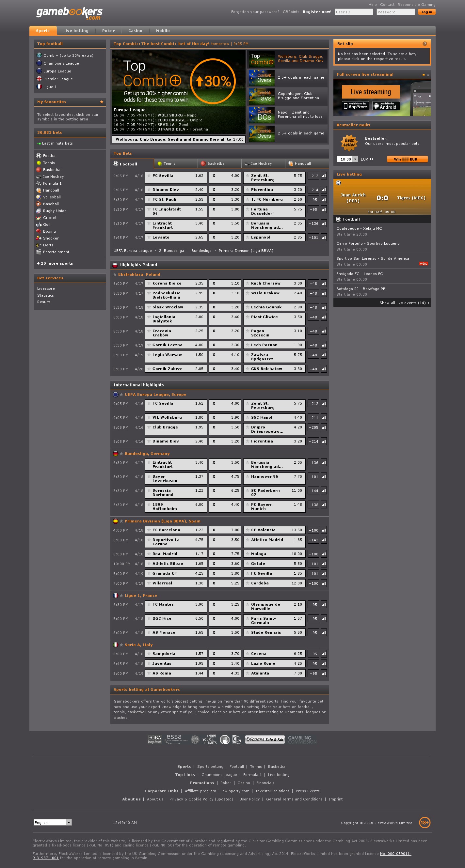The image size is (465, 868).
Task: Open the bestseller stake amount dropdown
Action: [355, 159]
